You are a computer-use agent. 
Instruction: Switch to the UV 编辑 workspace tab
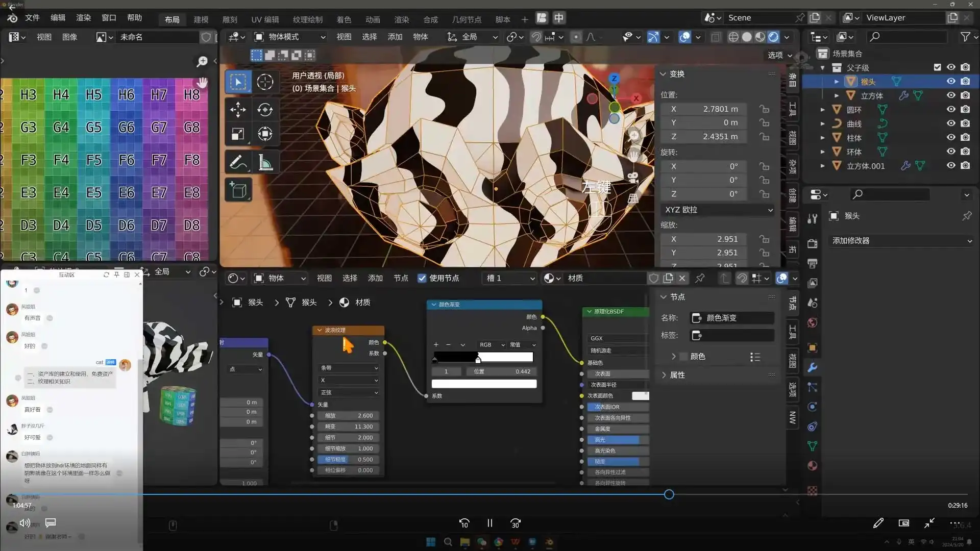point(265,19)
